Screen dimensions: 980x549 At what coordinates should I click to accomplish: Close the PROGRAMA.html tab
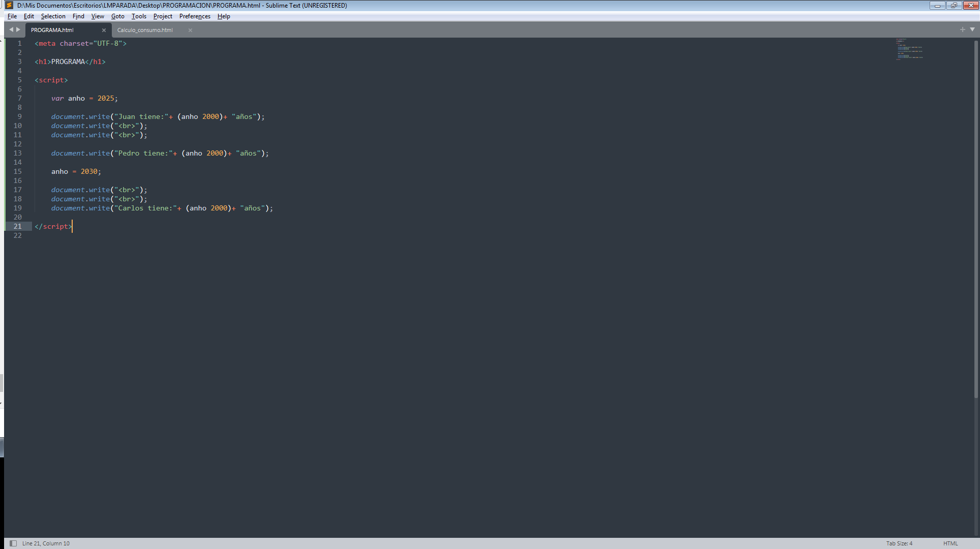[x=104, y=30]
